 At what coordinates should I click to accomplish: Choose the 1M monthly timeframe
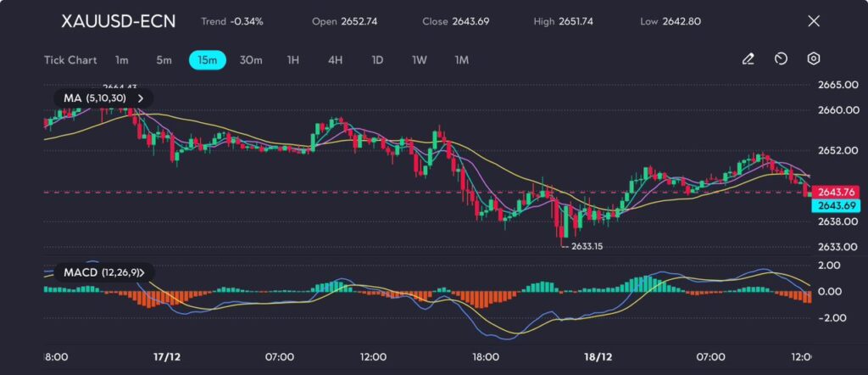462,60
